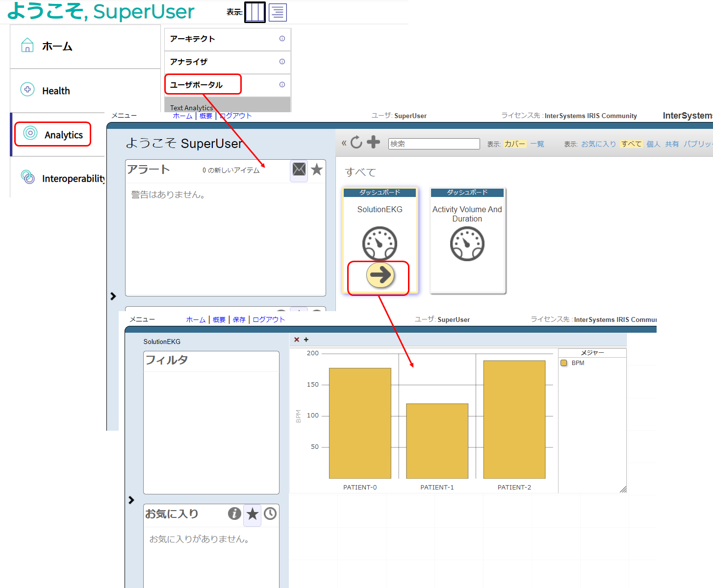The height and width of the screenshot is (588, 713).
Task: Click the refresh icon beside the search box
Action: click(356, 142)
